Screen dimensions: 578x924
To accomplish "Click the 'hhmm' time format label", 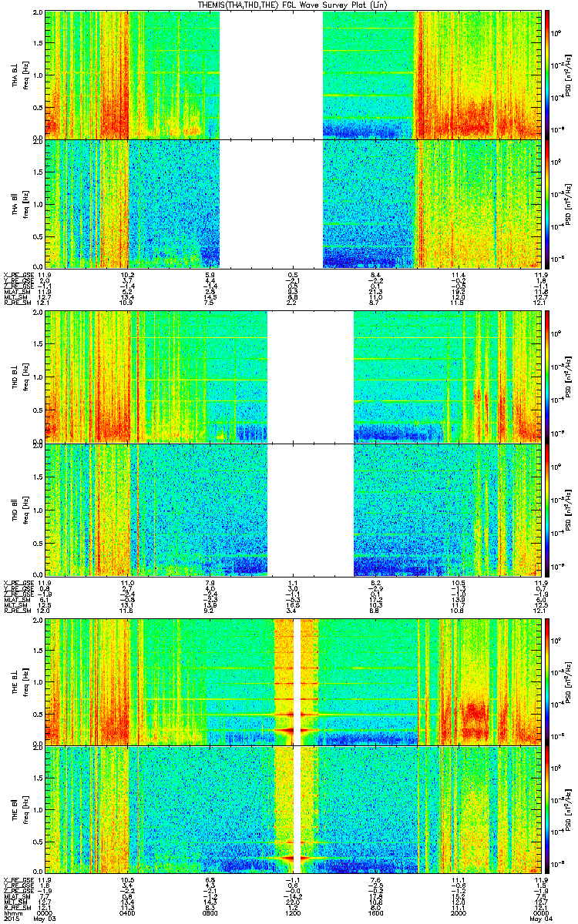I will pyautogui.click(x=12, y=912).
